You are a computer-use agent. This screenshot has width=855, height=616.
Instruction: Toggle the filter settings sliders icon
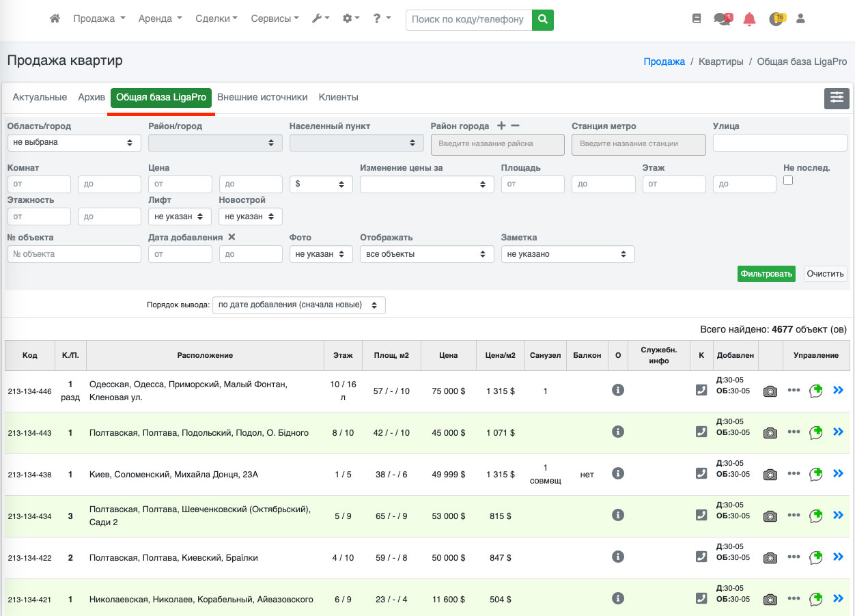pos(837,98)
